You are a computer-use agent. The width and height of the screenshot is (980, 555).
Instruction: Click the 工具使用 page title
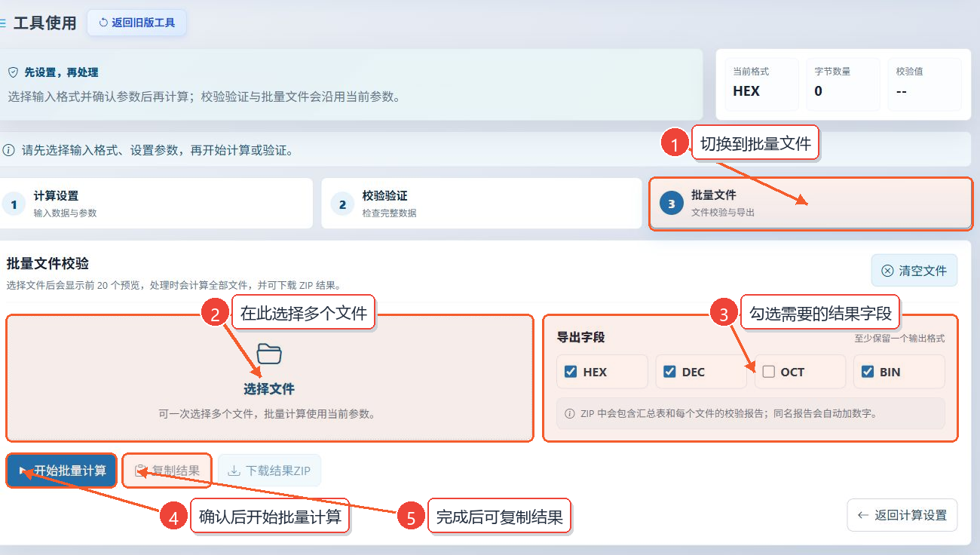click(45, 23)
